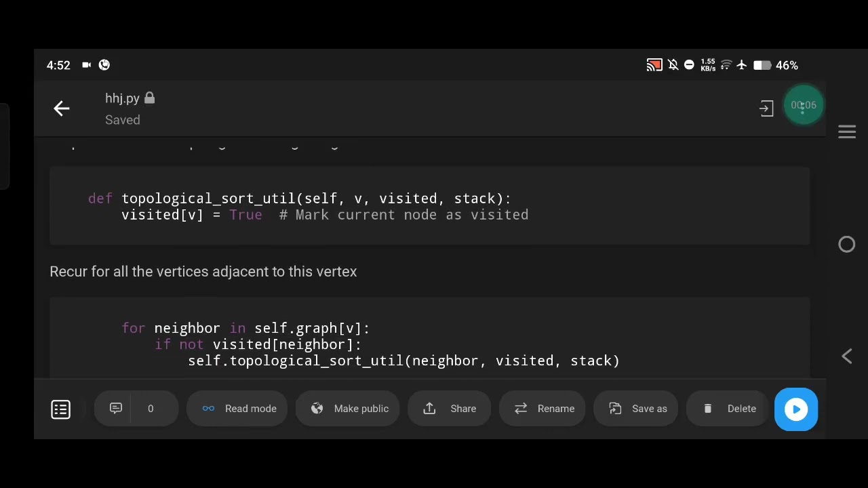This screenshot has height=488, width=868.
Task: Open the document outline list icon
Action: (x=61, y=409)
